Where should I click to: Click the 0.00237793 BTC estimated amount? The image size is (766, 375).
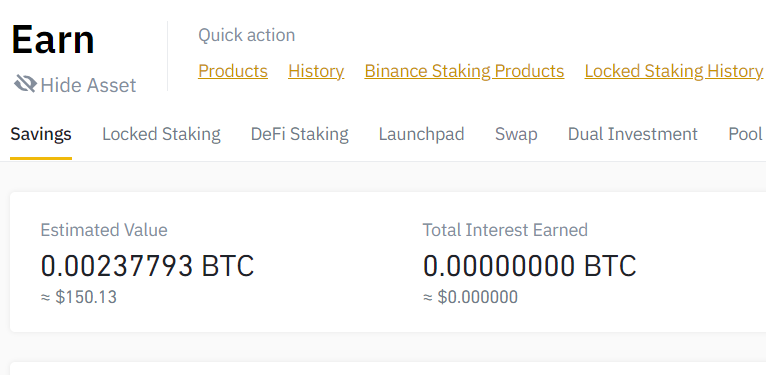point(148,266)
